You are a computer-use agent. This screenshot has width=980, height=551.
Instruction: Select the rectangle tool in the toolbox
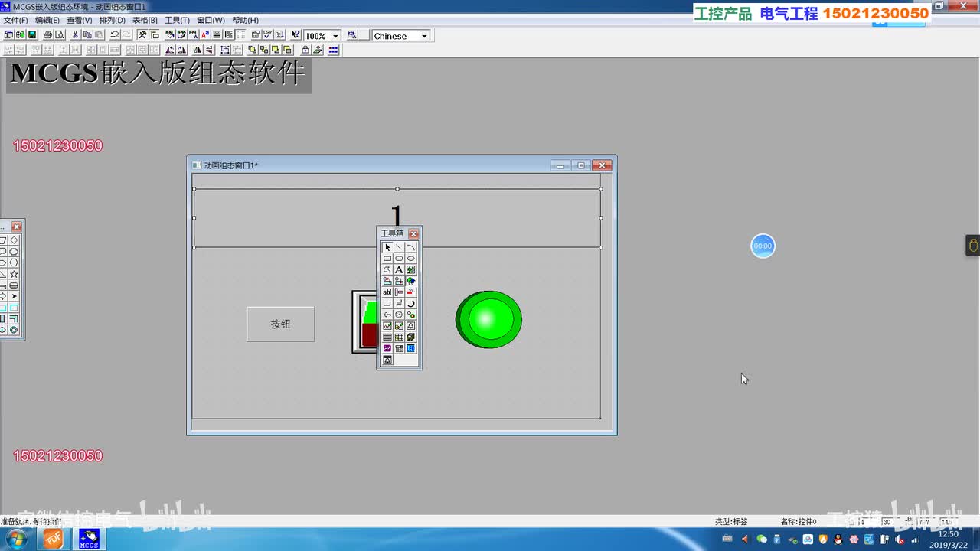(x=387, y=259)
